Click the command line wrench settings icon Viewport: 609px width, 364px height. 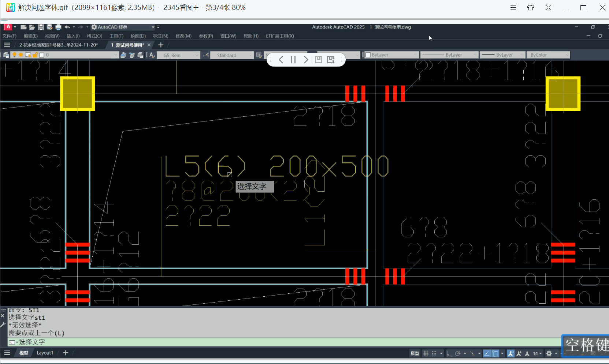(3, 324)
